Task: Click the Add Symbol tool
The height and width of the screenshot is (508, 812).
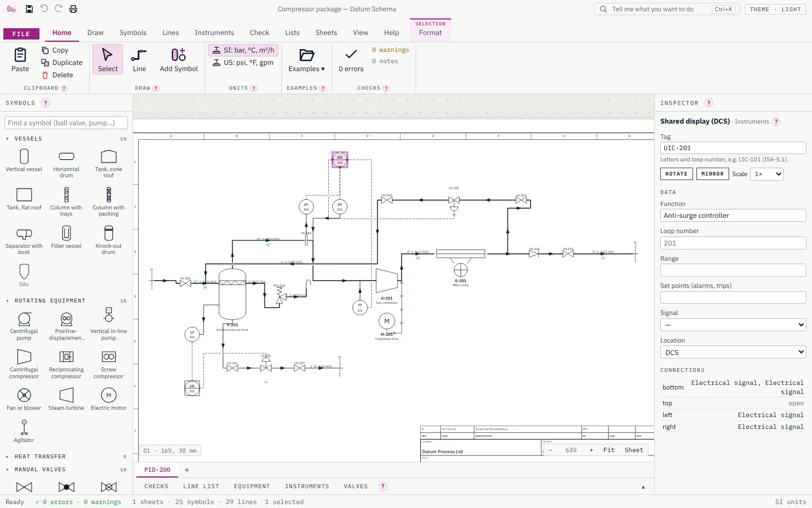Action: 179,60
